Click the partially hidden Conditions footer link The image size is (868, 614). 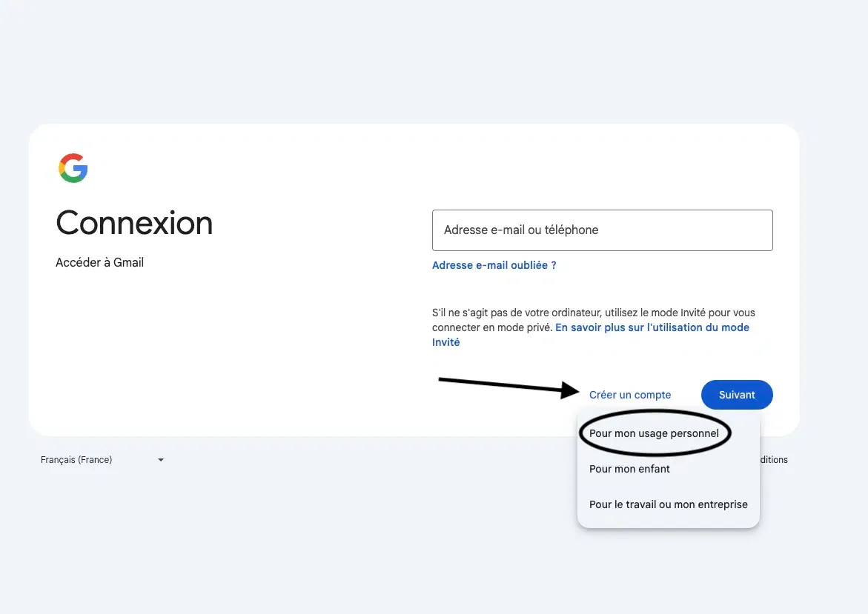774,460
